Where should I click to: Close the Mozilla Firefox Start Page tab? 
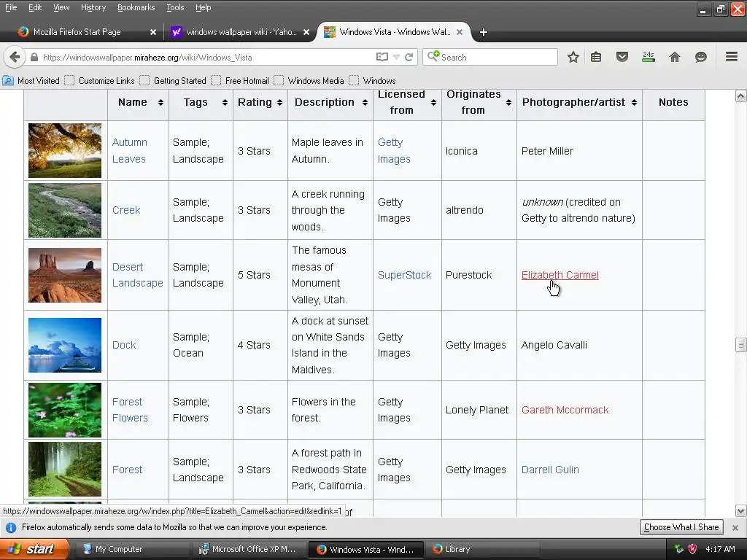click(153, 32)
